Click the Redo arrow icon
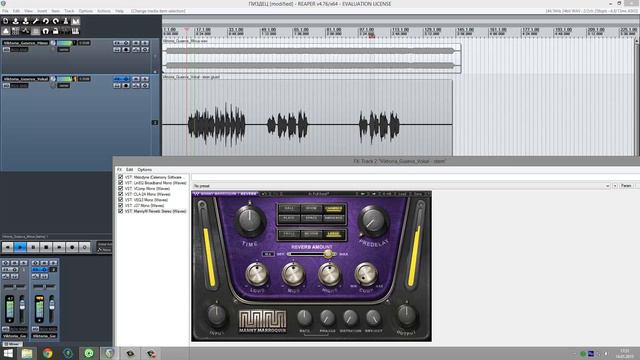Screen dimensions: 640x360 (56, 21)
